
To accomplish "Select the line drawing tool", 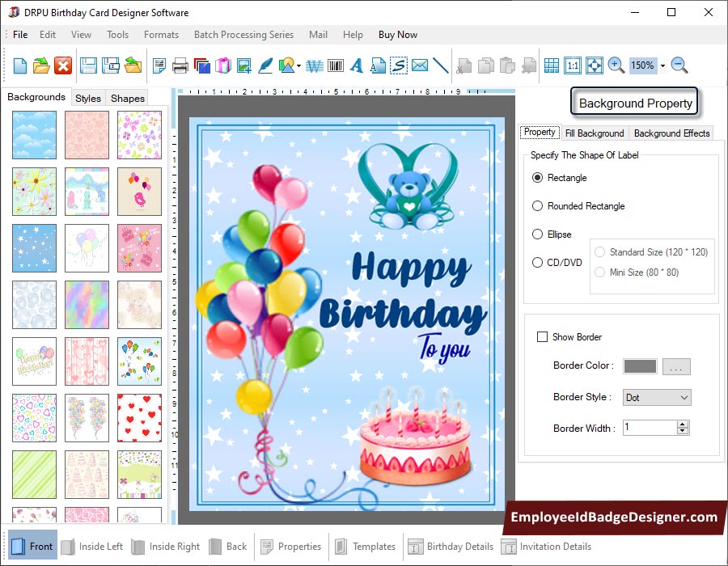I will (x=441, y=65).
